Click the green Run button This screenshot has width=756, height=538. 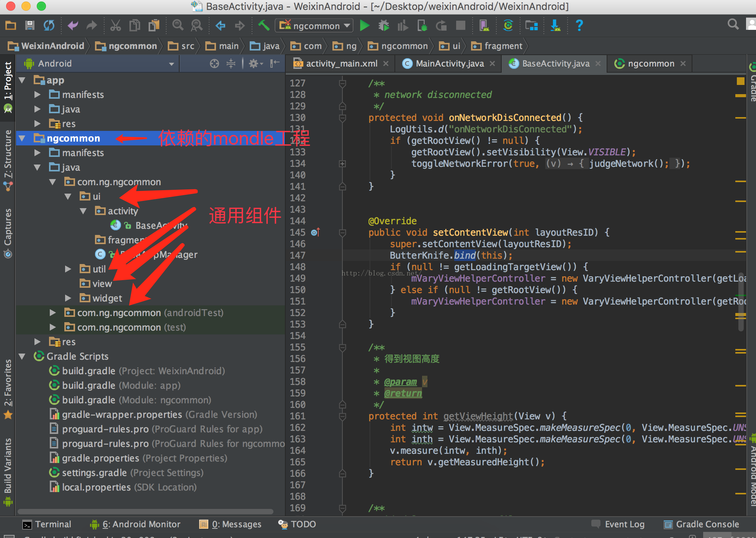364,26
